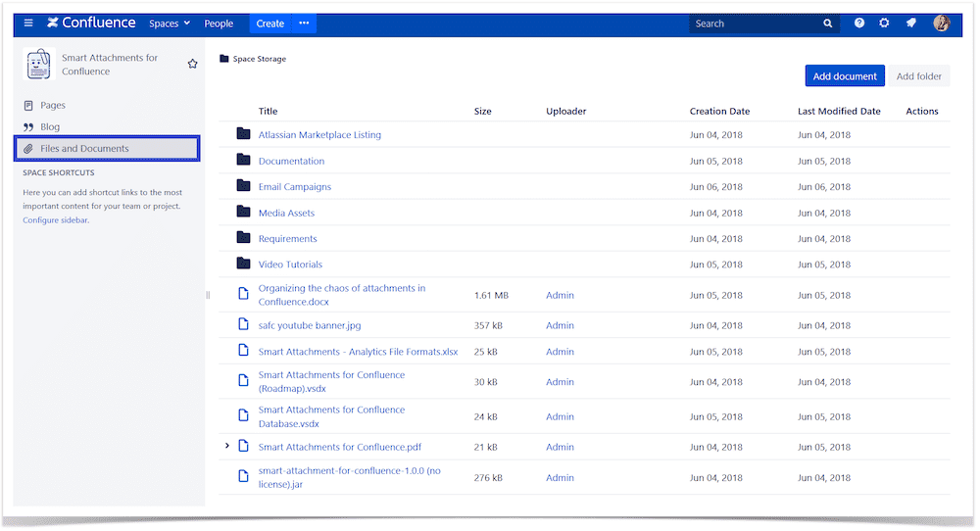Open Smart Attachments Confluence Database.vsdx file
The width and height of the screenshot is (980, 531).
point(331,416)
